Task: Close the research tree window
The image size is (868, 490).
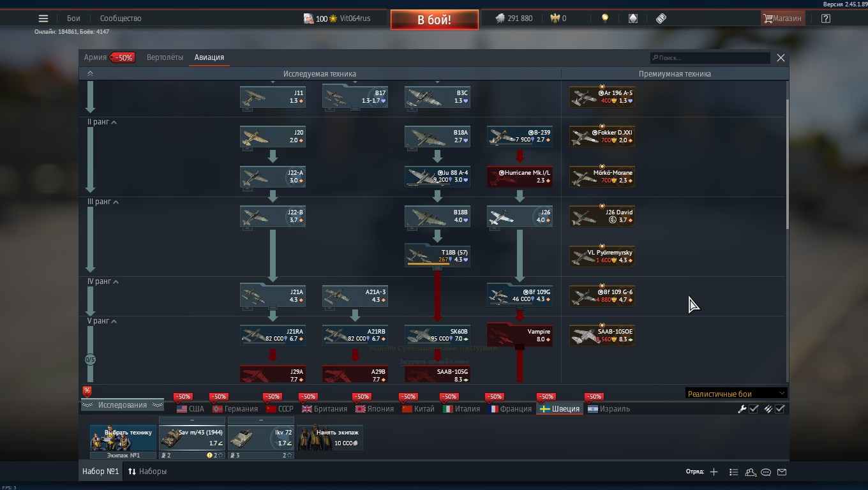Action: coord(781,58)
